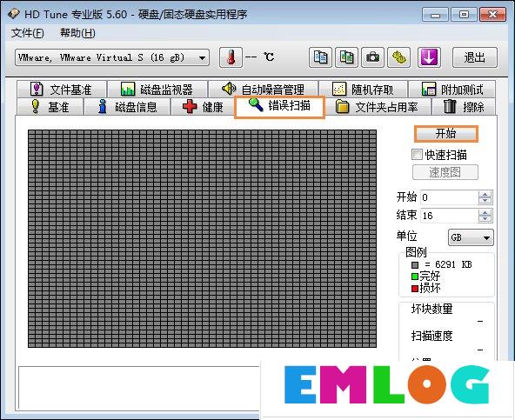Open the VMware Virtual S drive dropdown
The width and height of the screenshot is (515, 420).
point(112,58)
